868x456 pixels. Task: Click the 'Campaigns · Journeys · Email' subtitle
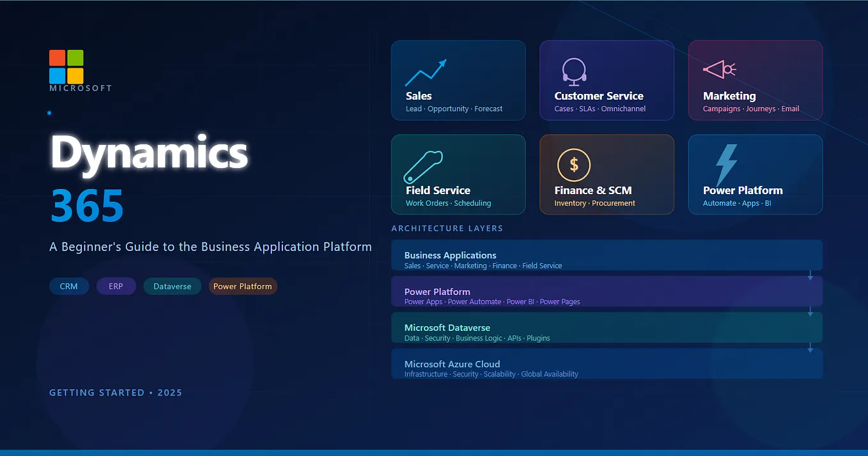click(x=751, y=109)
